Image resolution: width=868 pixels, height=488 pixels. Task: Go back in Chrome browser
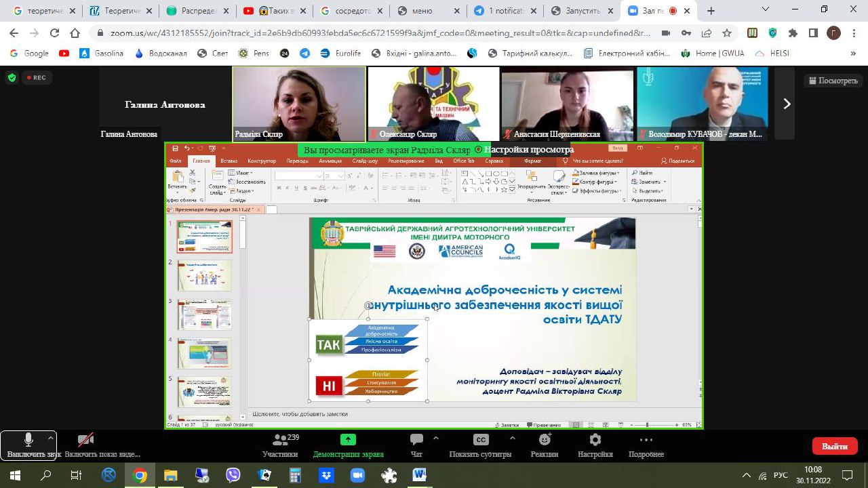[x=14, y=33]
